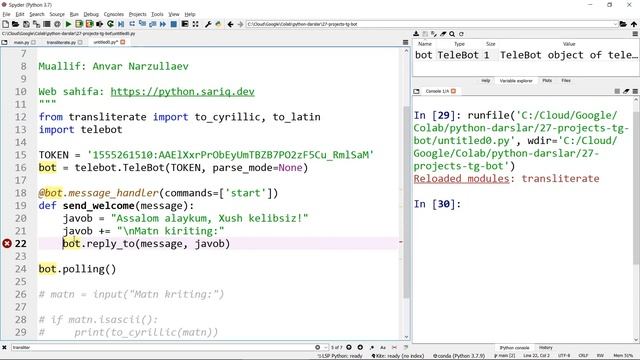Open the File menu
The height and width of the screenshot is (360, 640).
6,14
